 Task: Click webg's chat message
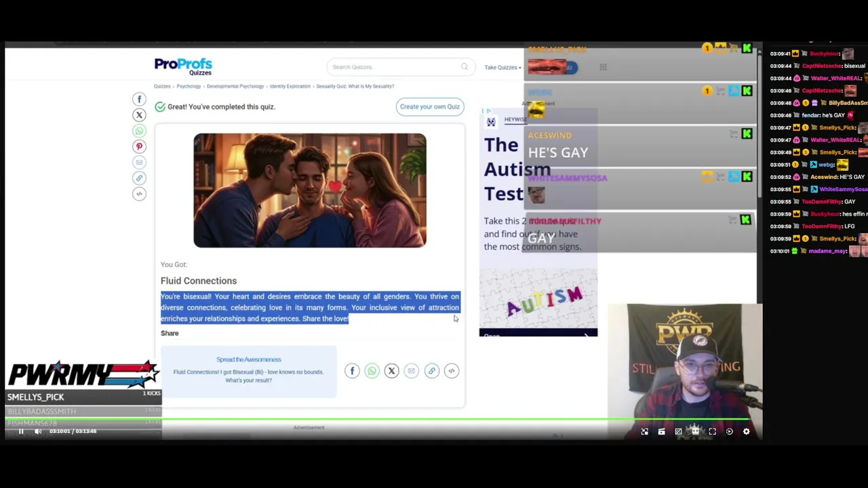point(810,165)
